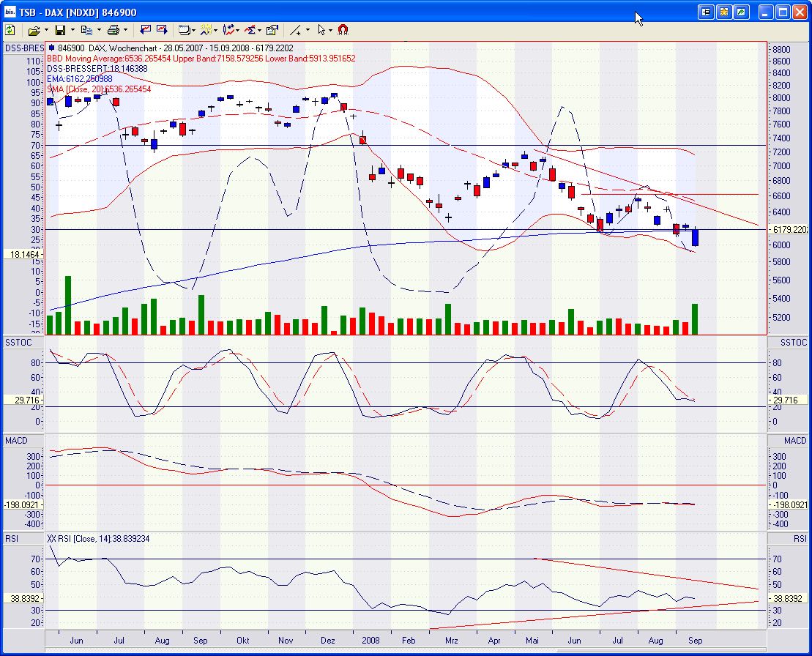Click the right RSI panel label
Image resolution: width=812 pixels, height=656 pixels.
click(800, 538)
